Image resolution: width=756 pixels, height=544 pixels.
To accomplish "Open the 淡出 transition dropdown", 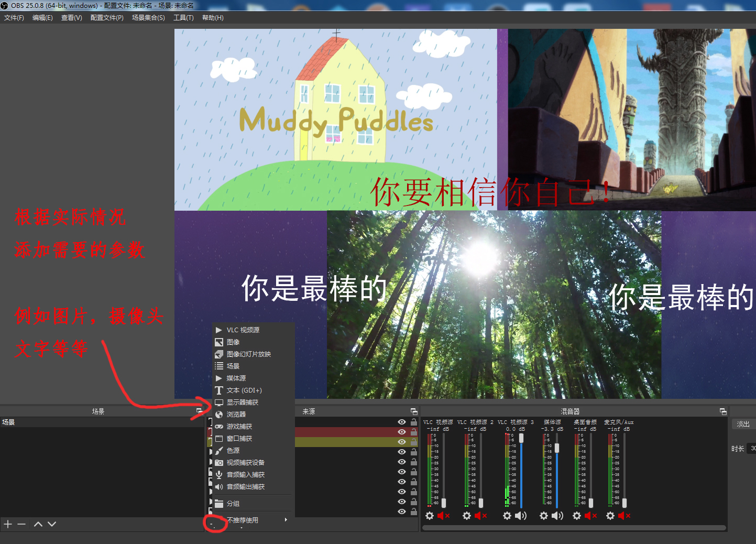I will pyautogui.click(x=743, y=424).
